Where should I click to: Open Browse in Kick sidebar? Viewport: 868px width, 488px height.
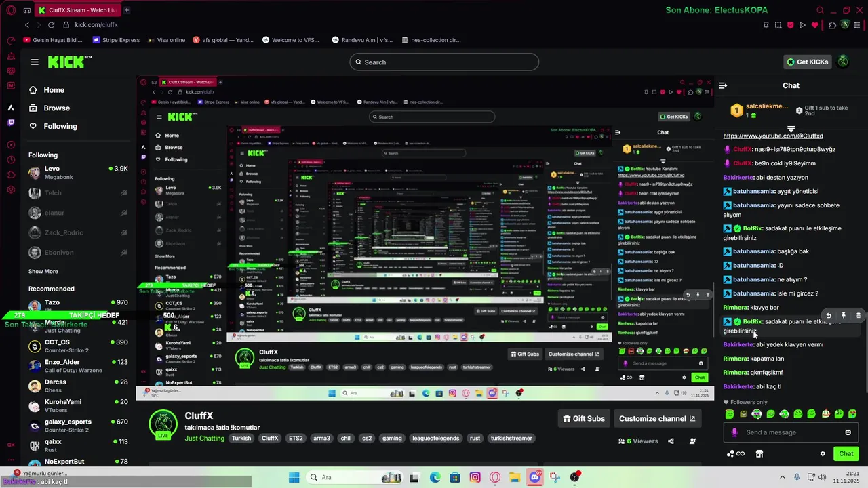(x=50, y=108)
